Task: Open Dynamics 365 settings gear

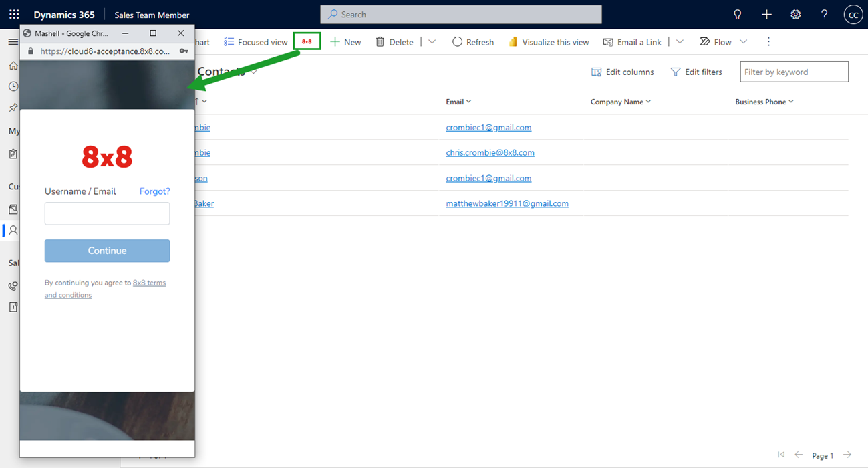Action: [x=795, y=14]
